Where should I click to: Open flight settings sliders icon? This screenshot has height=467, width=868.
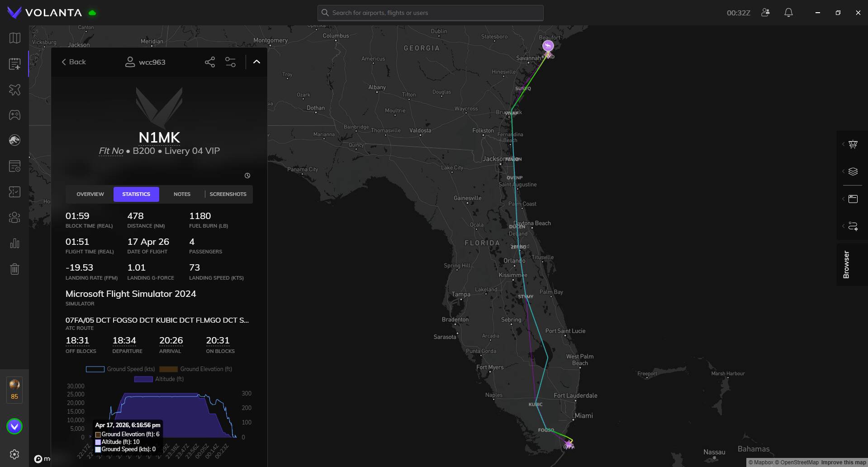pyautogui.click(x=230, y=62)
